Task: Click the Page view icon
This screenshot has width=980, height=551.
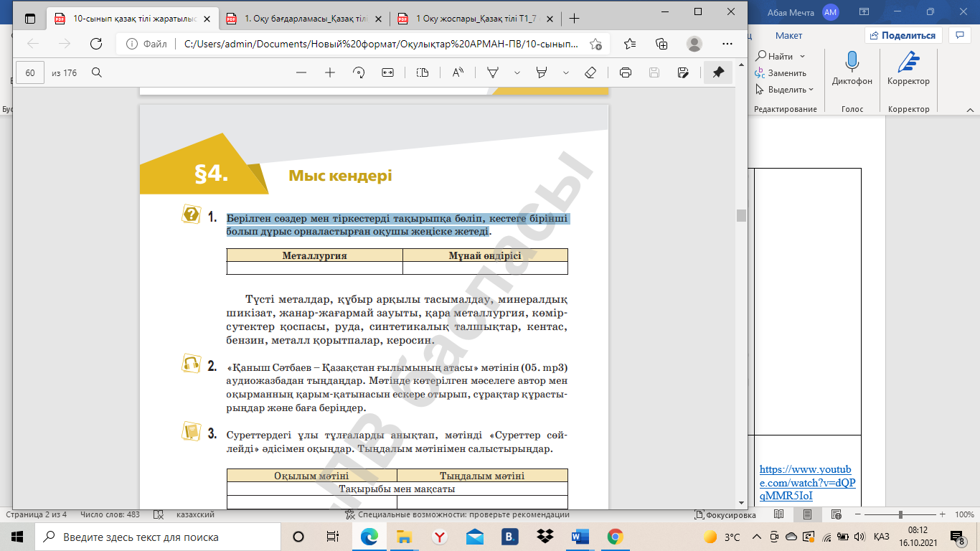Action: click(423, 72)
